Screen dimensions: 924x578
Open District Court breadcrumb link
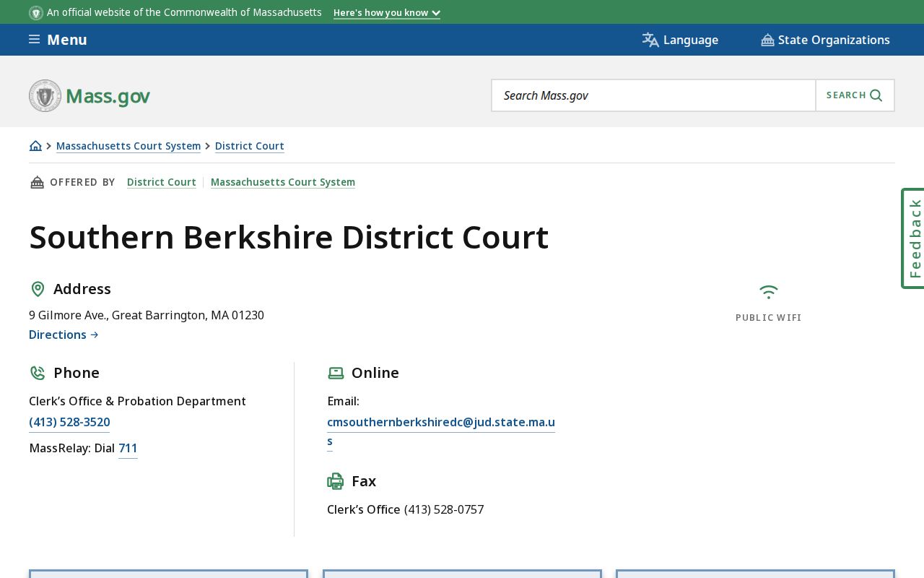click(250, 146)
